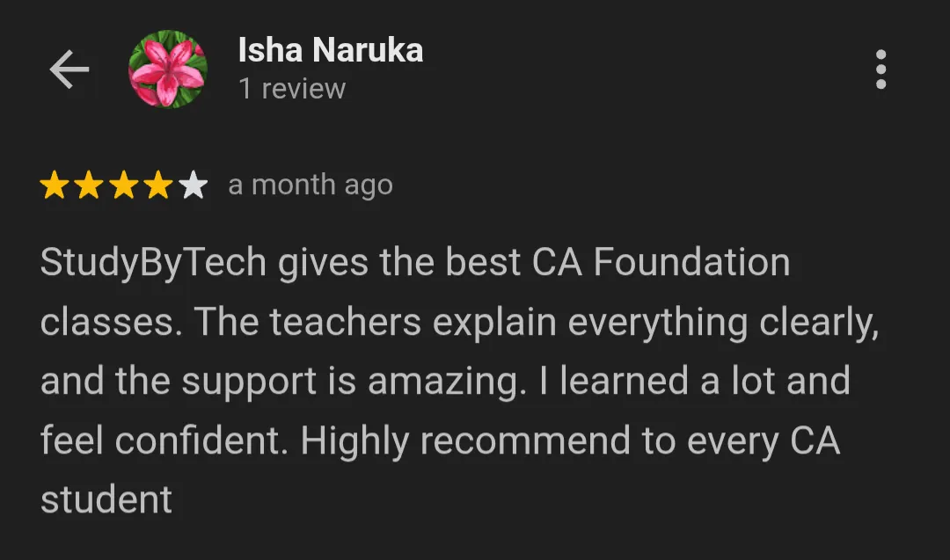The width and height of the screenshot is (950, 560).
Task: Tap the final word "student"
Action: [106, 499]
